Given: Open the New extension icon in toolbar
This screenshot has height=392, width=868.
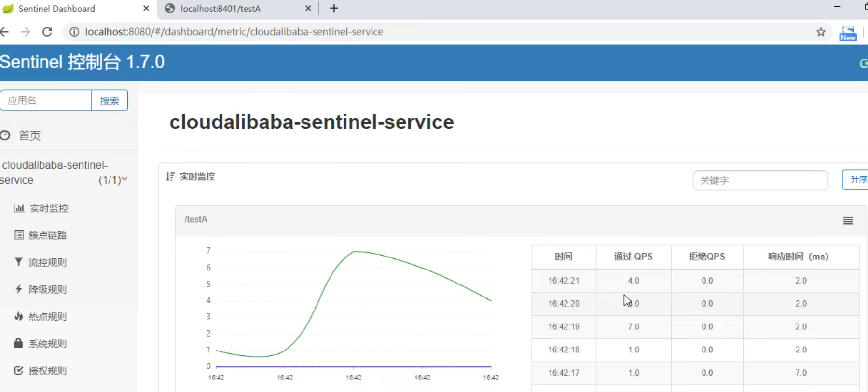Looking at the screenshot, I should (x=848, y=34).
